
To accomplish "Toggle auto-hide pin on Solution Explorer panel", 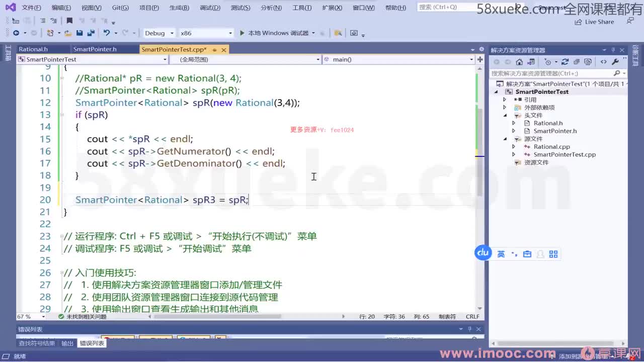I will (x=613, y=50).
